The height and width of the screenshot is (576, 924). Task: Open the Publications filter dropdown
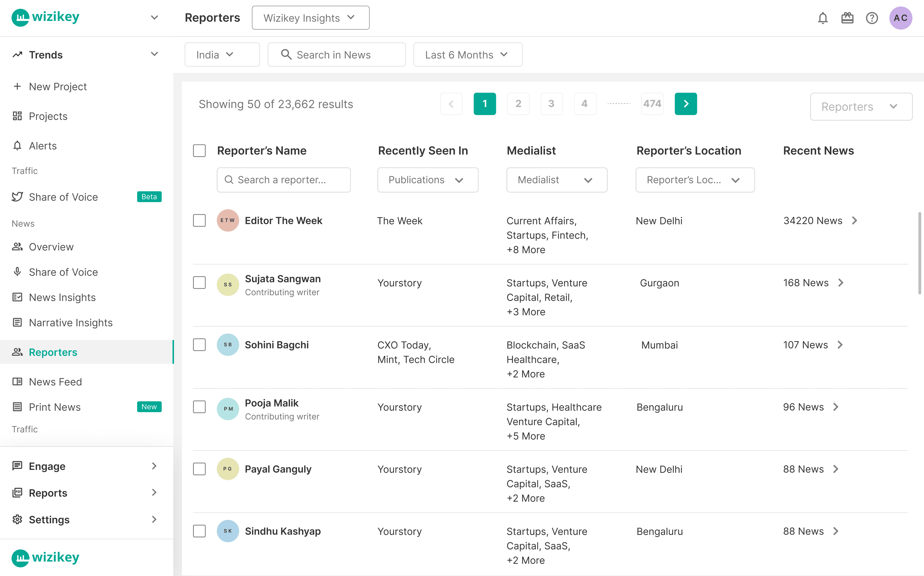(427, 180)
